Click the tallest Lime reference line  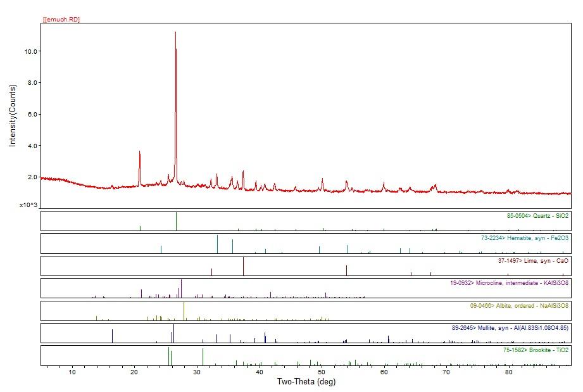[x=244, y=266]
